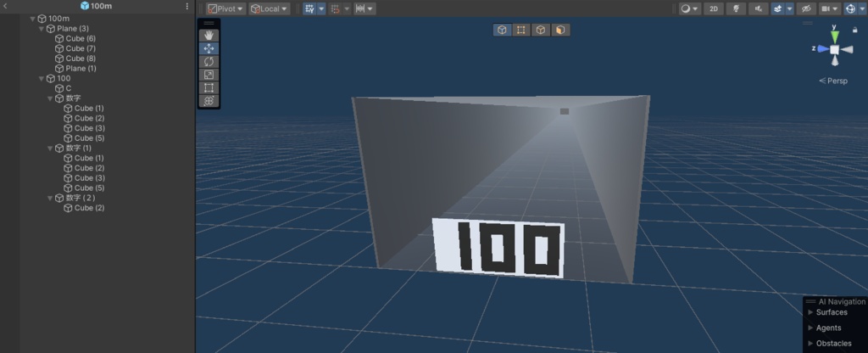Screen dimensions: 868x353
Task: Select the Move tool
Action: pyautogui.click(x=209, y=48)
